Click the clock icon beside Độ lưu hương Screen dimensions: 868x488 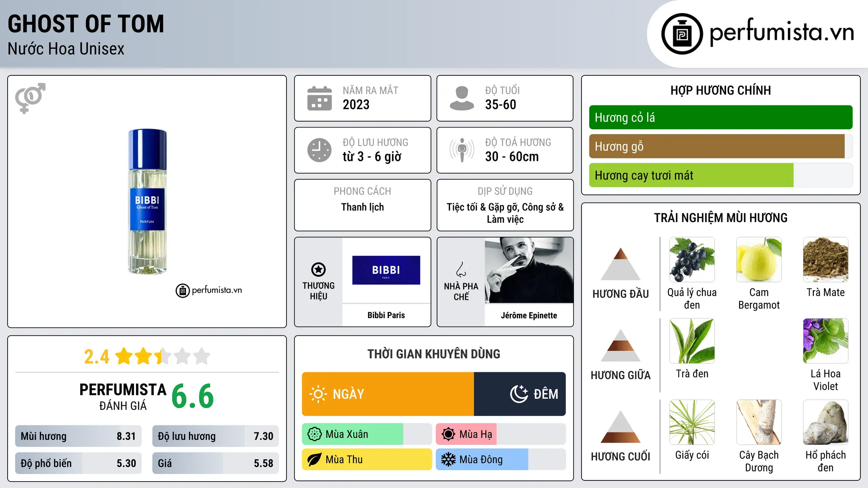pos(320,150)
